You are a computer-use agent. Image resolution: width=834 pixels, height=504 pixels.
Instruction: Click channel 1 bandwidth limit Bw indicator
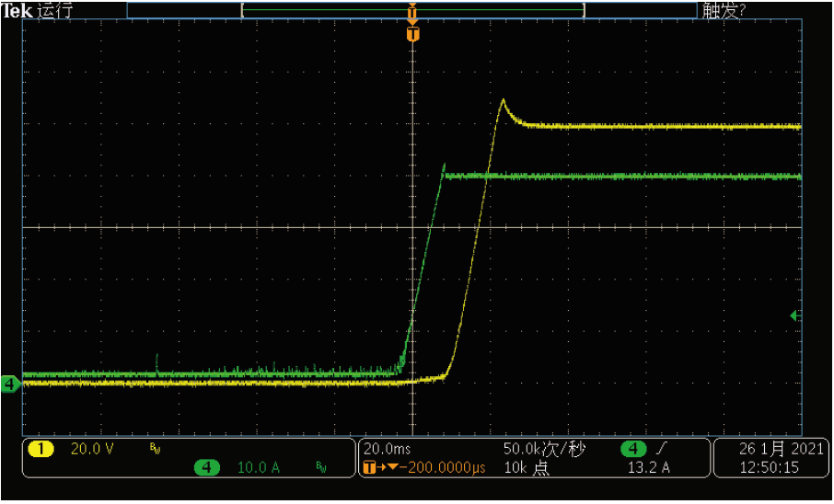click(155, 450)
